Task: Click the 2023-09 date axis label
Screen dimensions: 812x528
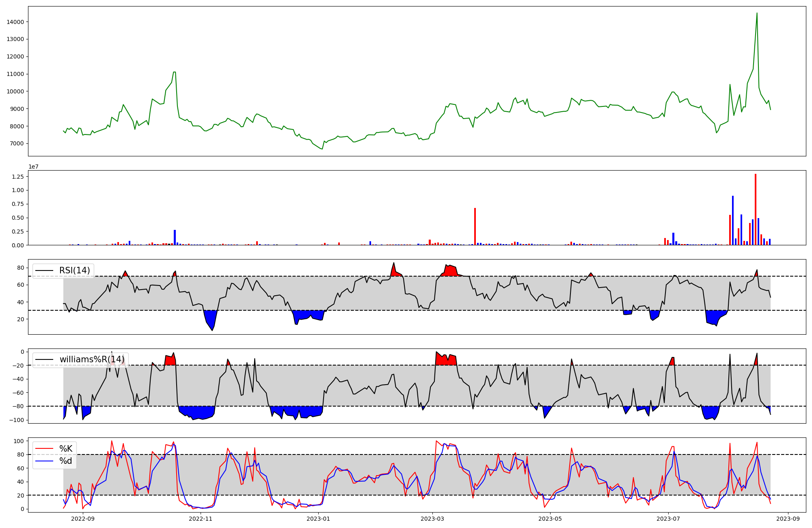Action: (x=788, y=519)
